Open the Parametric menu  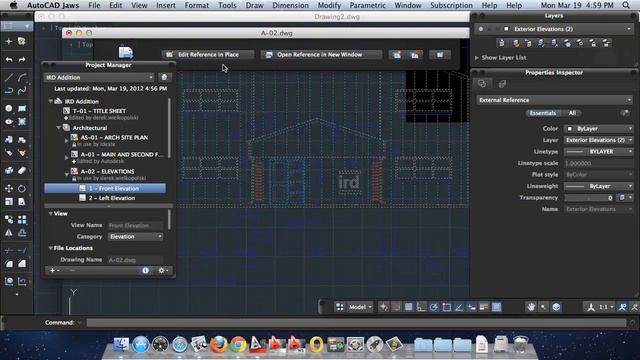367,5
